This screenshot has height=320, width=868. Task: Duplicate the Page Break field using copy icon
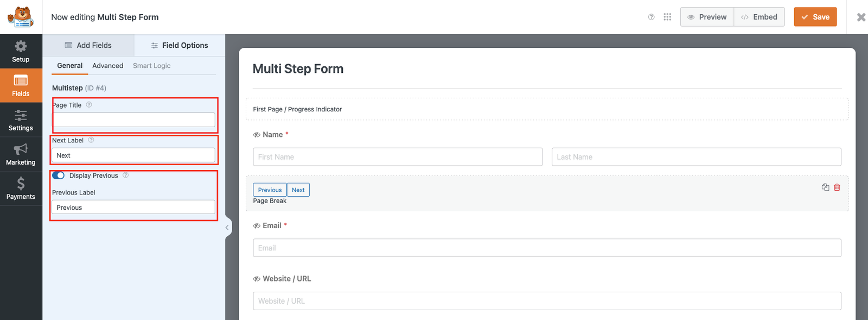pos(825,187)
